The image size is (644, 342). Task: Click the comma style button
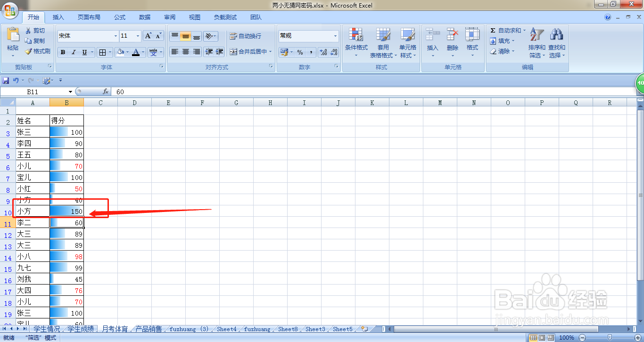click(311, 52)
